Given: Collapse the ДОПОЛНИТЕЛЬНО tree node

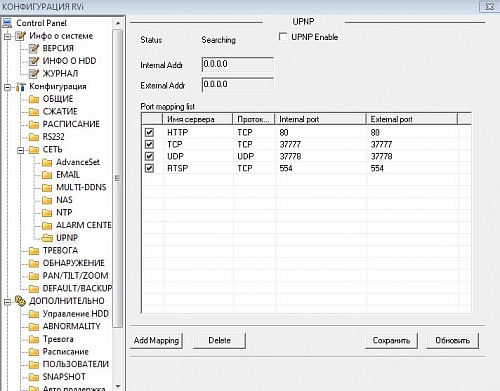Looking at the screenshot, I should pos(7,302).
